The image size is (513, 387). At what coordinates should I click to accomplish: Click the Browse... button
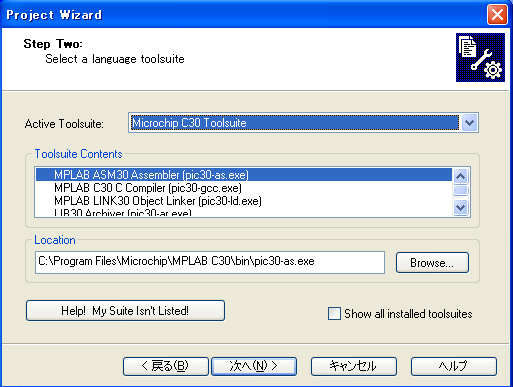click(x=432, y=263)
